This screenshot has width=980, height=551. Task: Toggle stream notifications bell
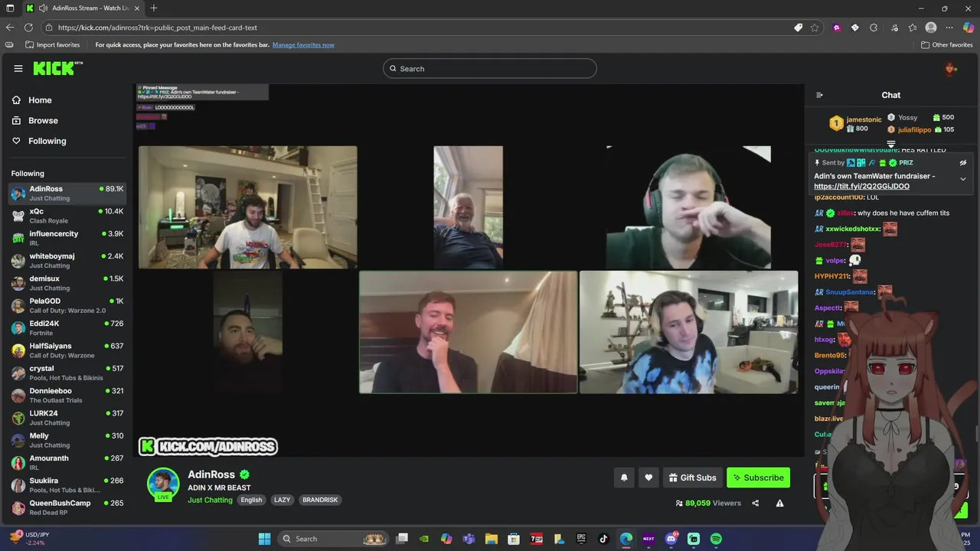(x=624, y=478)
